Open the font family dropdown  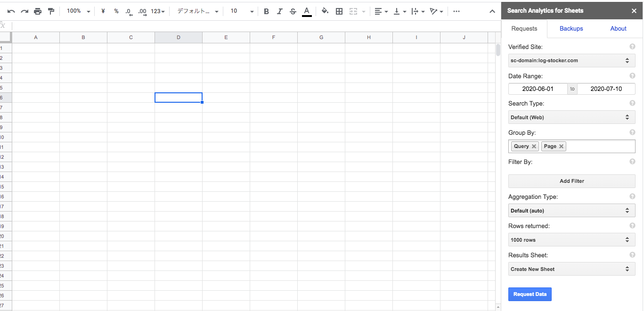click(x=198, y=11)
